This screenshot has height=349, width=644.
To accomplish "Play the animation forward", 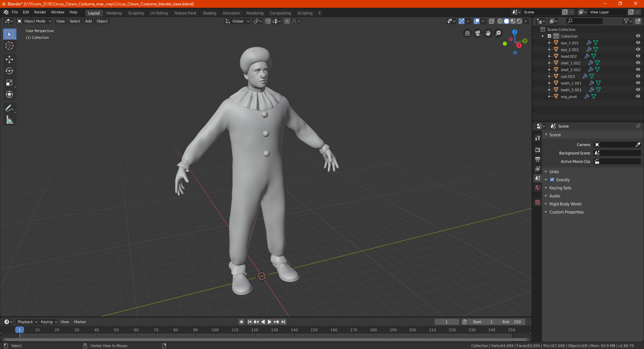I will point(270,322).
